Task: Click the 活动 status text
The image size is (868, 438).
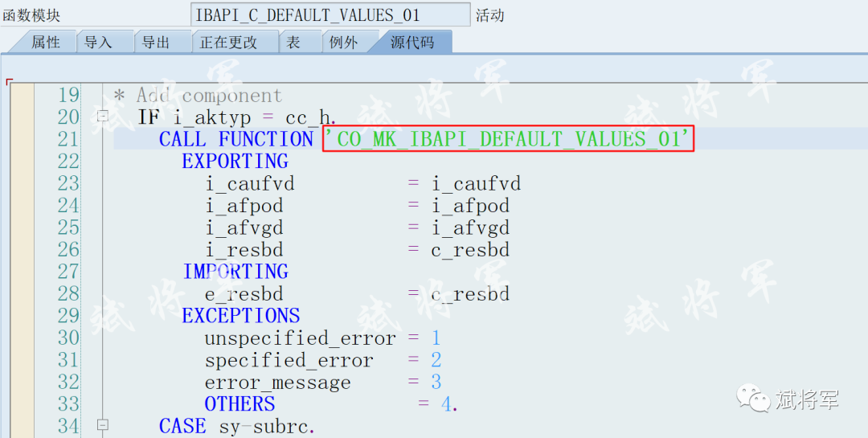Action: tap(490, 15)
